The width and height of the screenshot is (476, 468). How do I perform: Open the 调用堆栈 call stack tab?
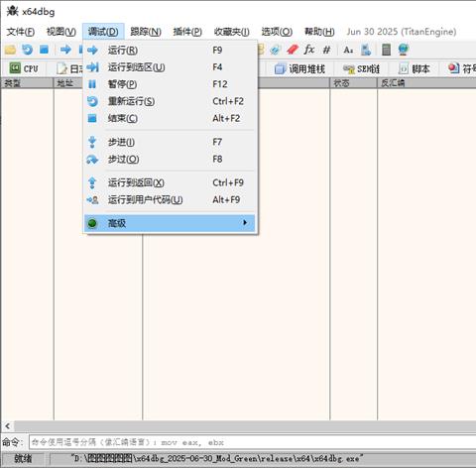point(299,68)
